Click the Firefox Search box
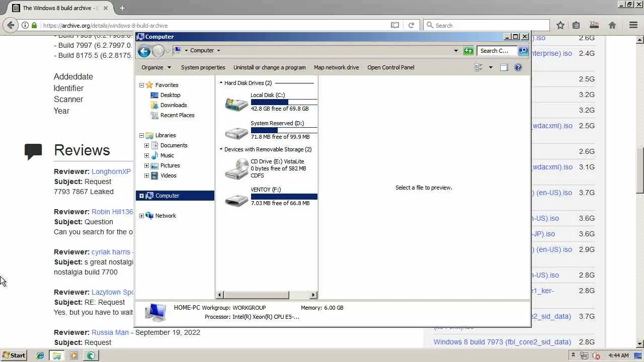Screen dimensions: 644x362 click(487, 25)
